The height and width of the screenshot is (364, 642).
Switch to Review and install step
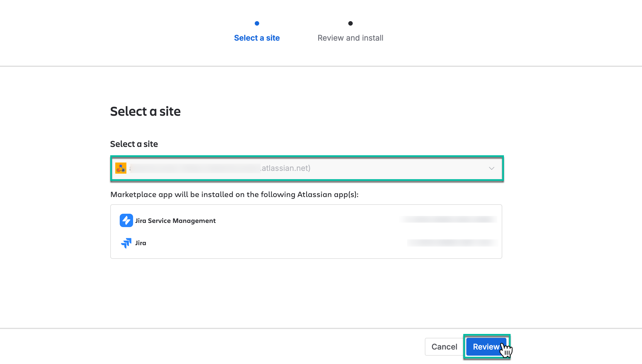[x=350, y=38]
